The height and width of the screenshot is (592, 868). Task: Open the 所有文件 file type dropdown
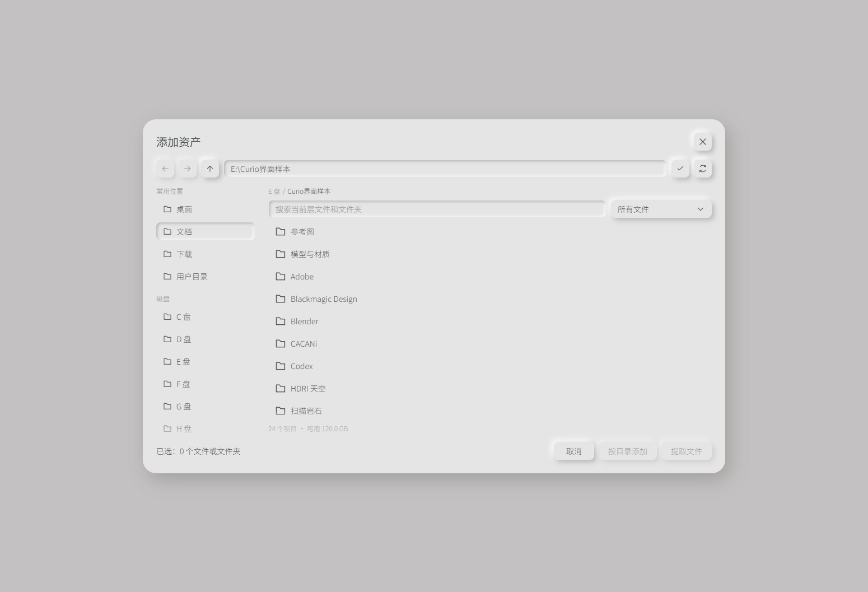661,209
